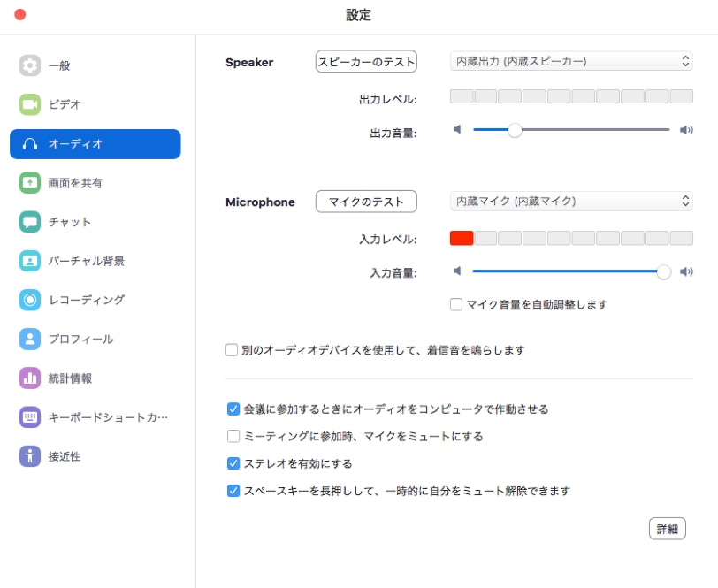Click the 画面を共有 share screen icon
The height and width of the screenshot is (588, 718).
click(30, 183)
